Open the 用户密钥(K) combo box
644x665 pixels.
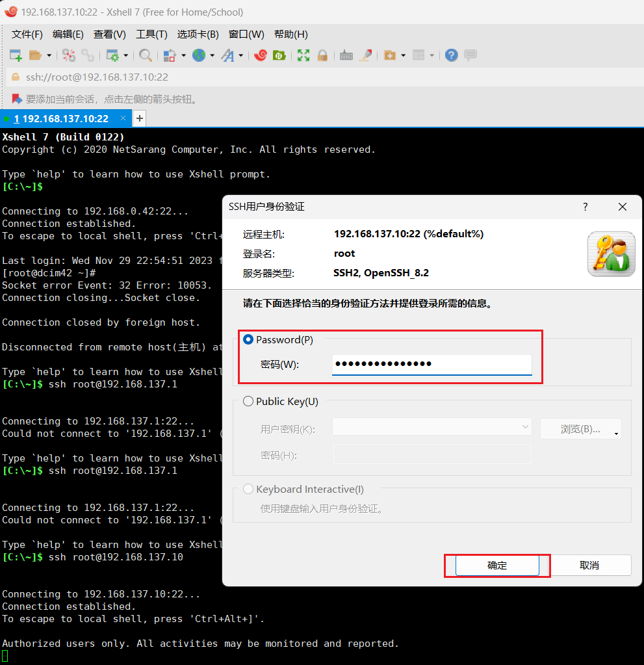(431, 426)
